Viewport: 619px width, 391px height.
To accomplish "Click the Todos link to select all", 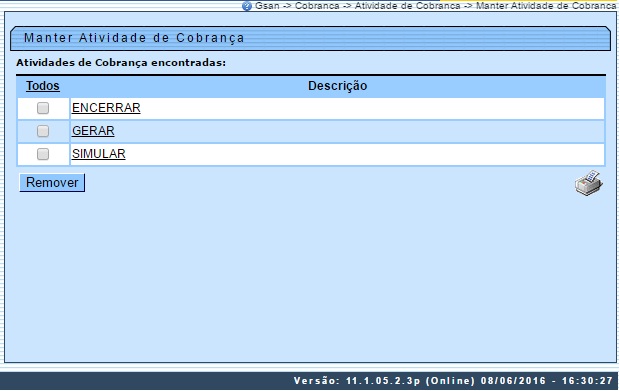I will (43, 86).
